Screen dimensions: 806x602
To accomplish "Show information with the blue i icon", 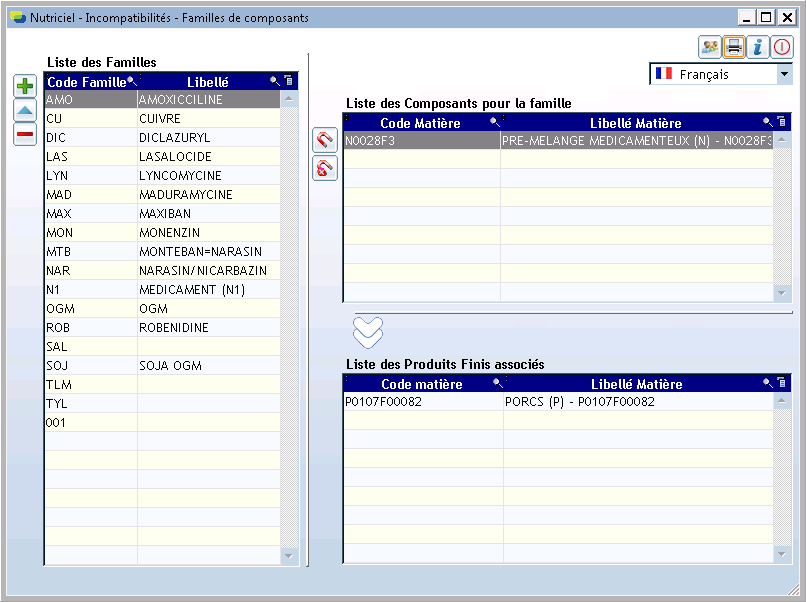I will tap(758, 47).
